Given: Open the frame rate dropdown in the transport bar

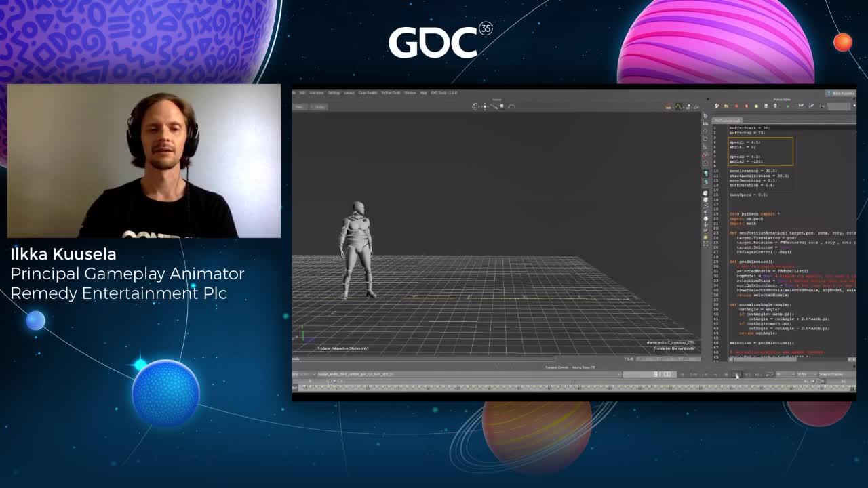Looking at the screenshot, I should tap(802, 374).
